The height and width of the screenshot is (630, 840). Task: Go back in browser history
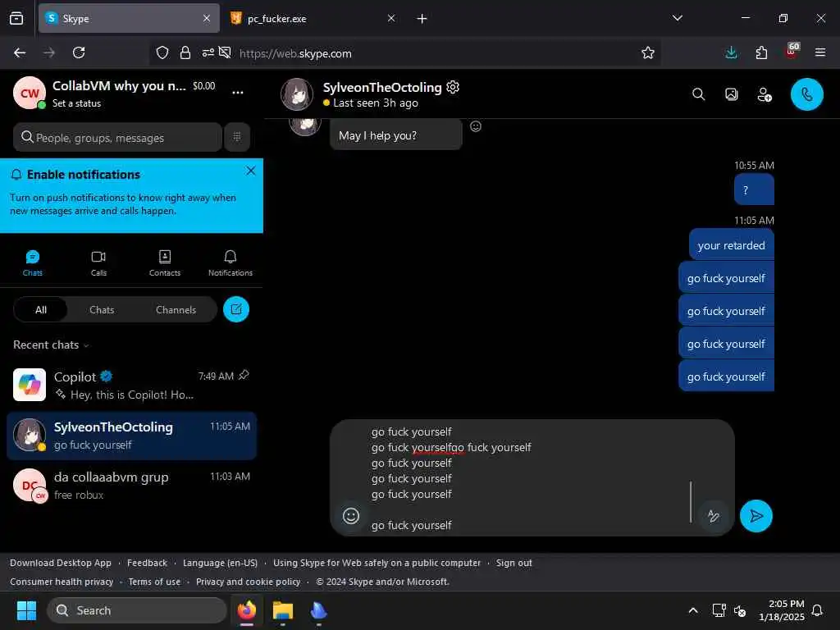[20, 52]
